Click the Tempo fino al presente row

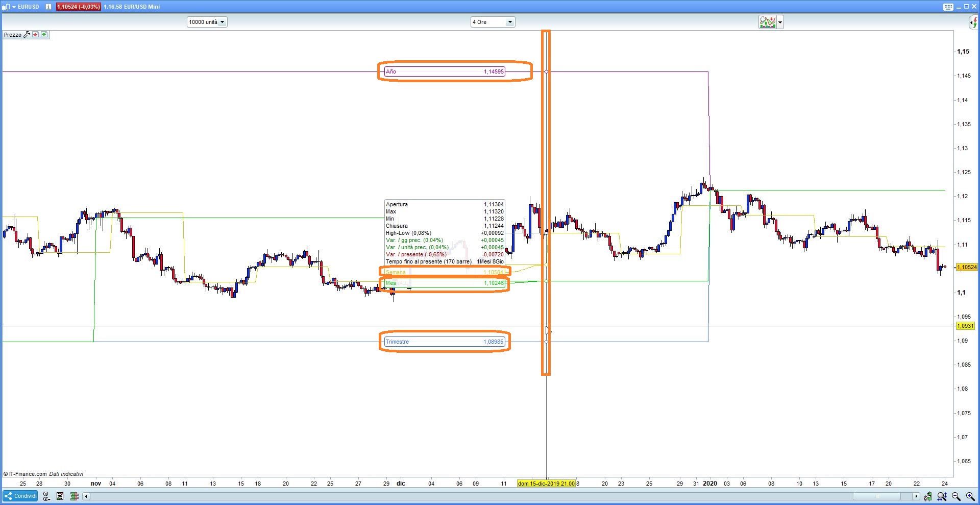point(445,261)
